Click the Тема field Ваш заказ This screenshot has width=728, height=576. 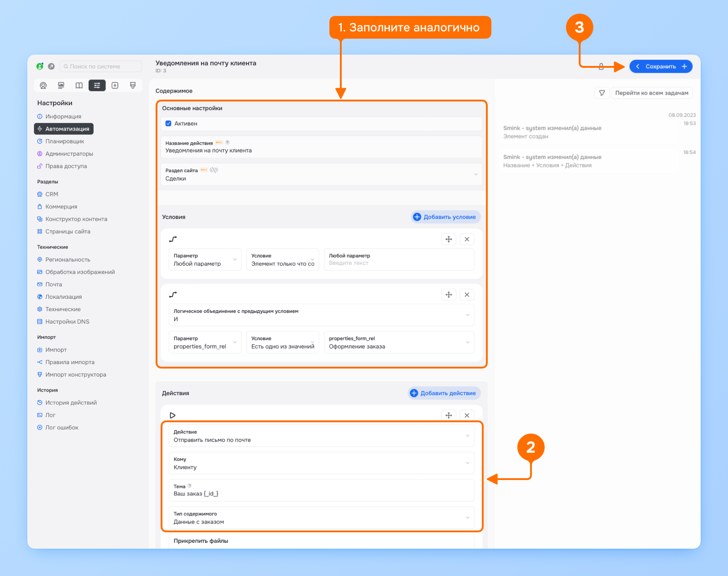tap(321, 490)
